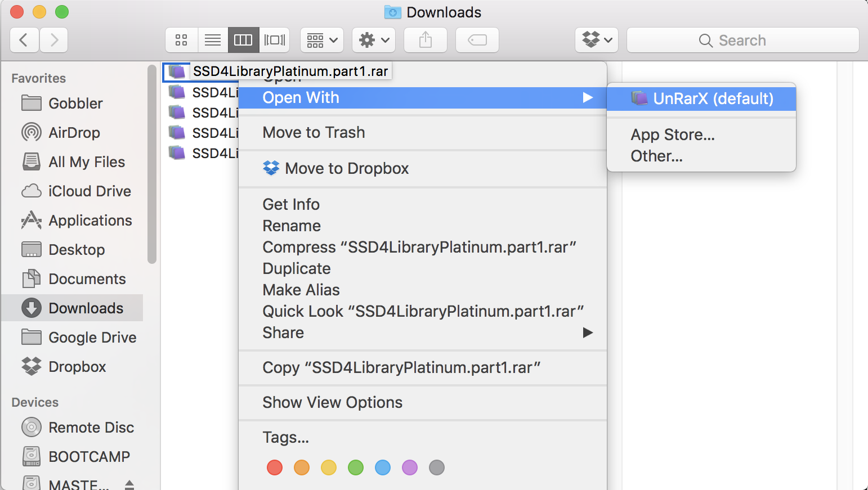868x490 pixels.
Task: Expand the Share submenu arrow
Action: click(588, 333)
